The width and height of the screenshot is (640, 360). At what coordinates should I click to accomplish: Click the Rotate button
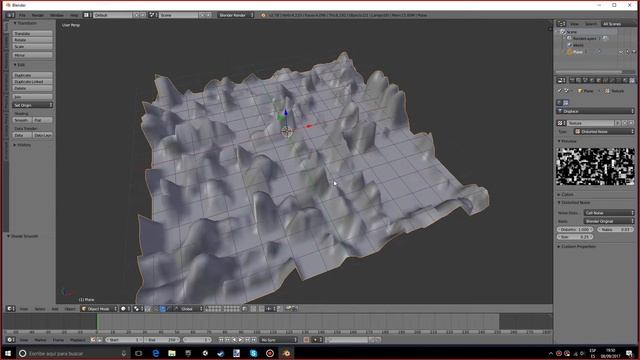click(x=33, y=40)
